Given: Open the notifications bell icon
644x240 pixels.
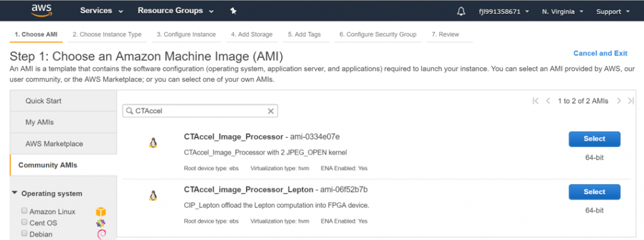Looking at the screenshot, I should (x=461, y=11).
